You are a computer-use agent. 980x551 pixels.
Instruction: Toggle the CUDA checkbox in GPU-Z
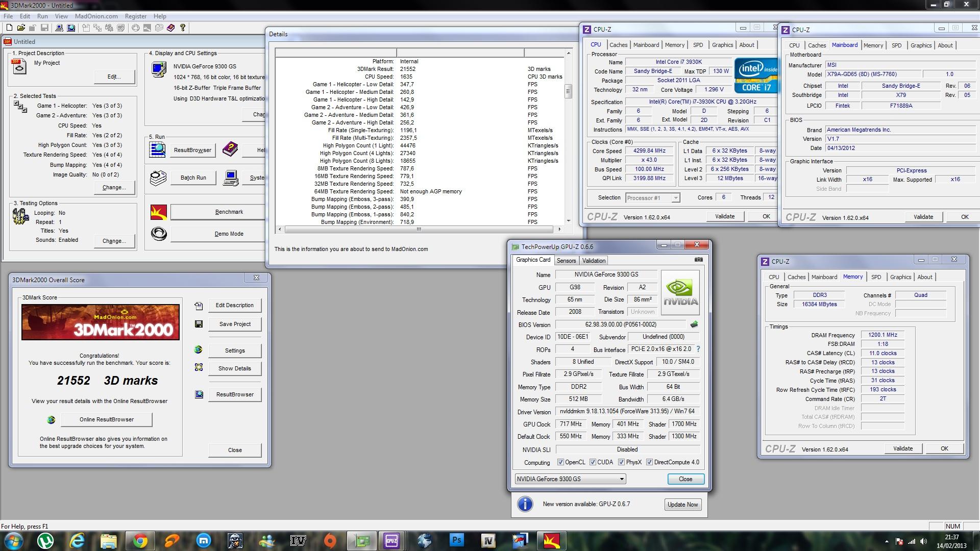coord(593,462)
